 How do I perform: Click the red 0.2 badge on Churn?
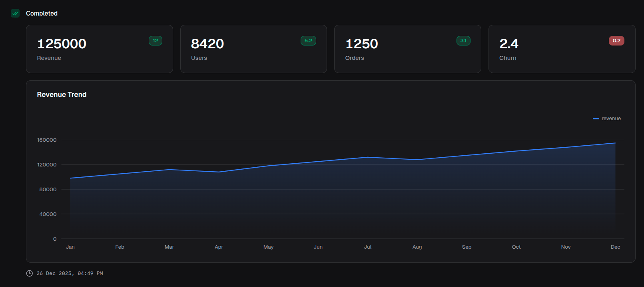(616, 41)
